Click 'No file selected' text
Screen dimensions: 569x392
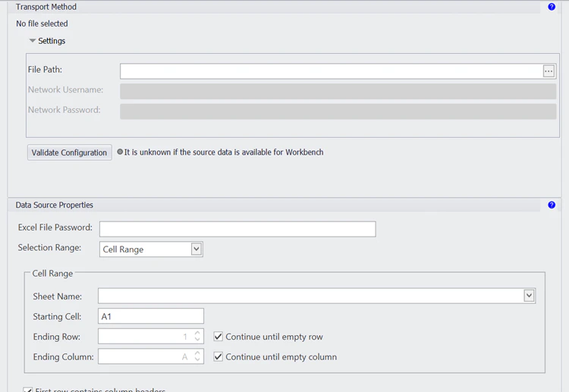[42, 24]
